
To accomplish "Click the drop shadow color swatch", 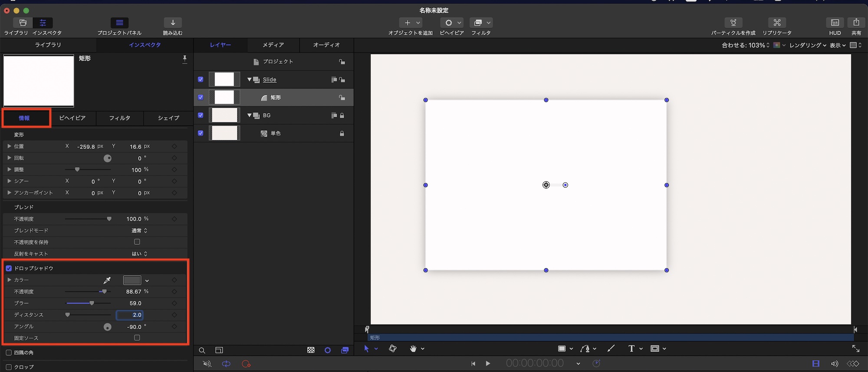I will pyautogui.click(x=132, y=280).
